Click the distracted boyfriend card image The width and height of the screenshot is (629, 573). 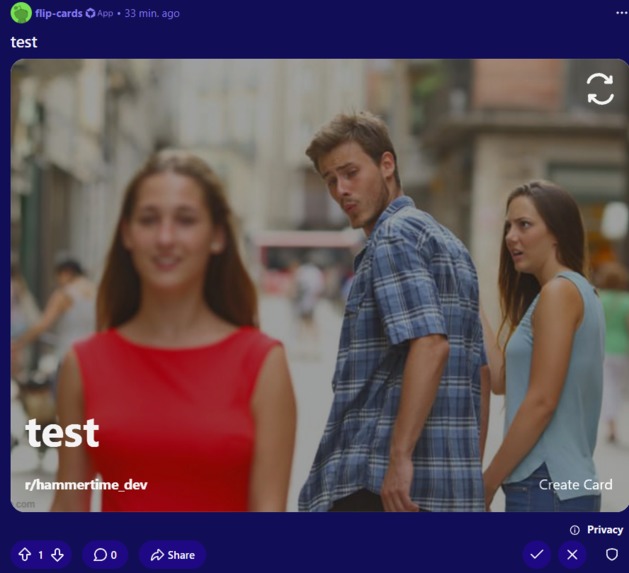(319, 285)
